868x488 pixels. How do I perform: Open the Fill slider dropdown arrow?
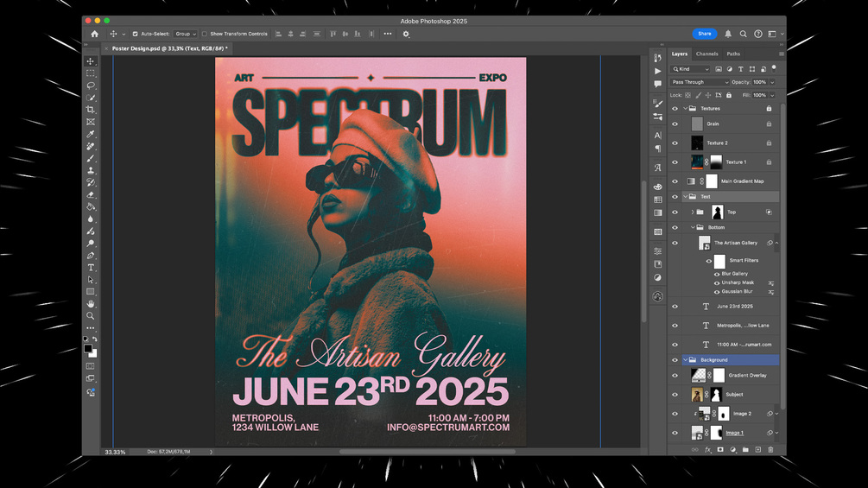tap(772, 95)
